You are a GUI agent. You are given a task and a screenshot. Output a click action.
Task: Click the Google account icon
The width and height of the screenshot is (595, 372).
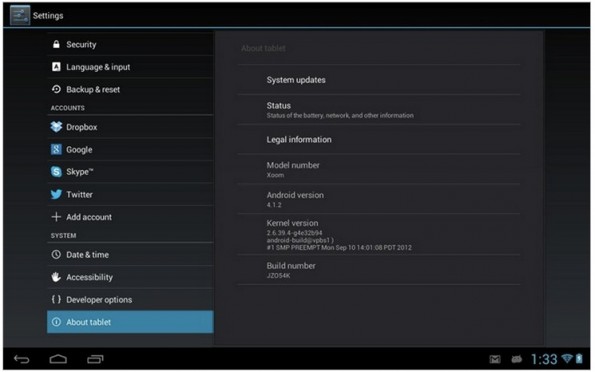[56, 149]
